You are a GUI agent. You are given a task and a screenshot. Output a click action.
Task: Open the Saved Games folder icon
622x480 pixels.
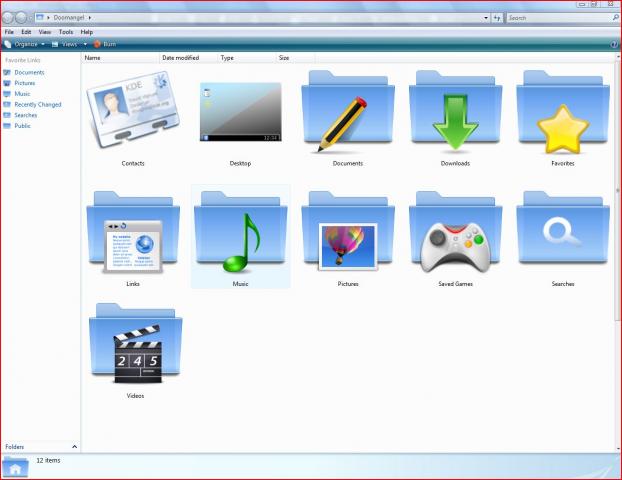(455, 234)
